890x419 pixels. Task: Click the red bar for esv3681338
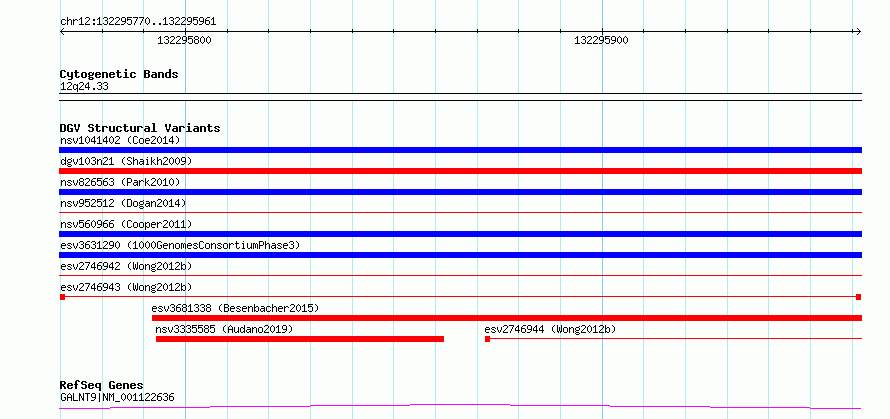507,318
